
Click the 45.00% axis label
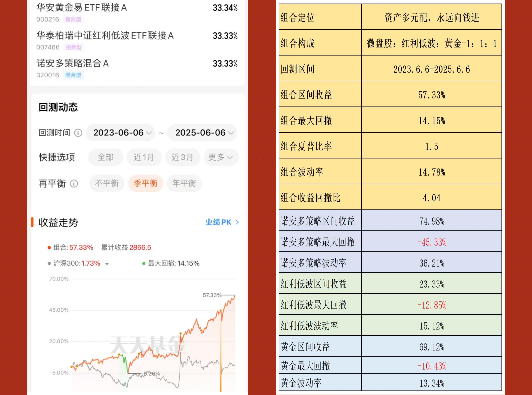point(59,310)
